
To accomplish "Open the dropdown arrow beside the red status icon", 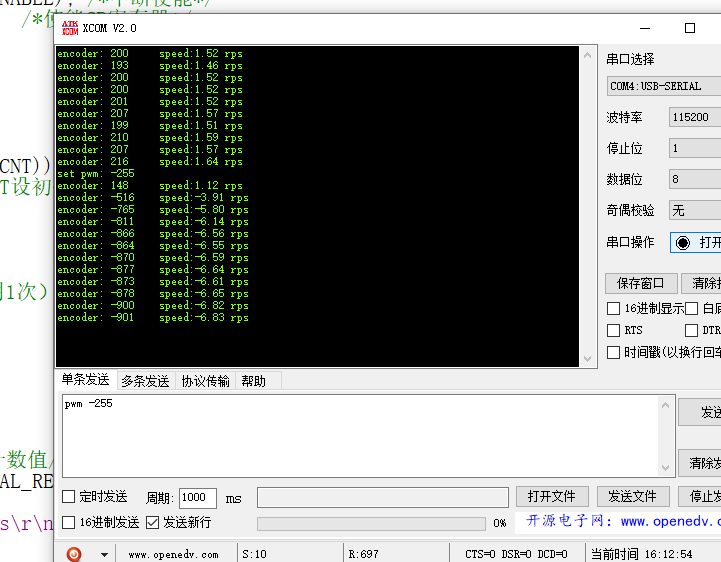I will pyautogui.click(x=104, y=555).
